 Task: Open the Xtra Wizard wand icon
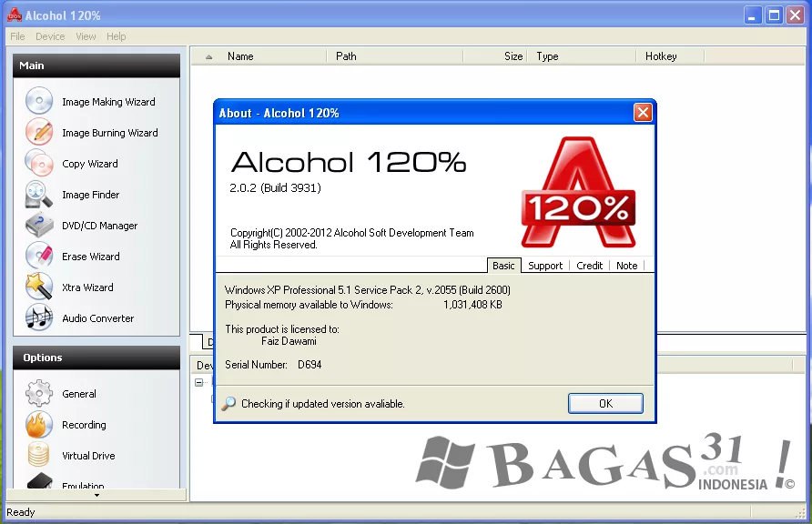tap(39, 286)
